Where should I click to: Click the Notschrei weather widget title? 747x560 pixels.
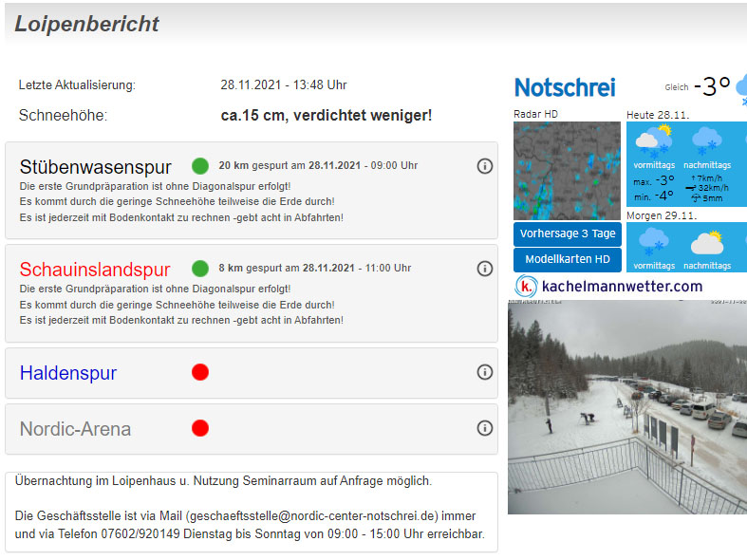pos(565,87)
